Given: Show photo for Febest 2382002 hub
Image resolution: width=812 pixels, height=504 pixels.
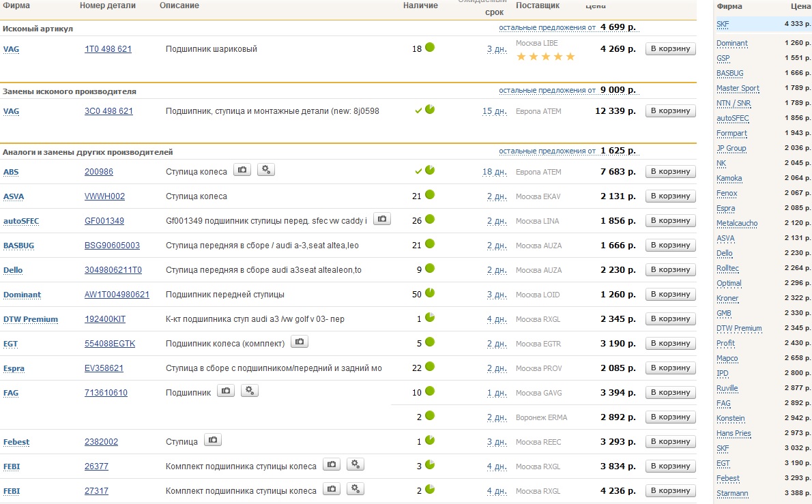Looking at the screenshot, I should [213, 441].
